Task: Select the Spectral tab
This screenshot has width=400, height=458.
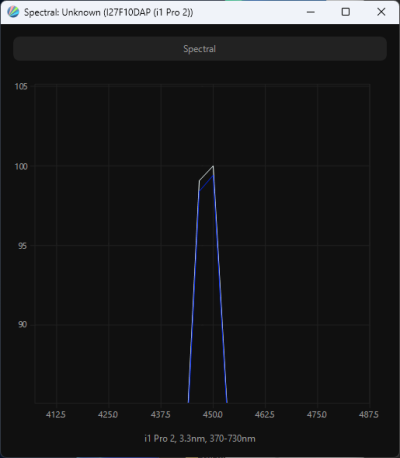Action: pyautogui.click(x=200, y=49)
